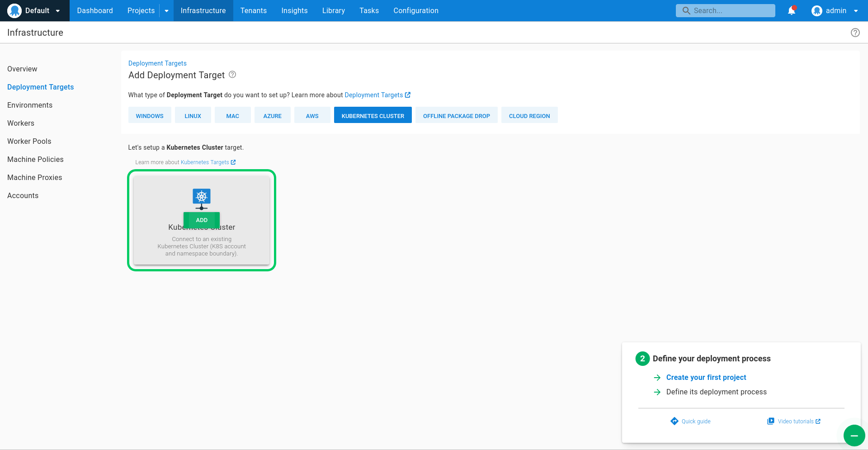Click the Kubernetes cluster helm icon
Viewport: 868px width, 450px height.
pyautogui.click(x=202, y=199)
